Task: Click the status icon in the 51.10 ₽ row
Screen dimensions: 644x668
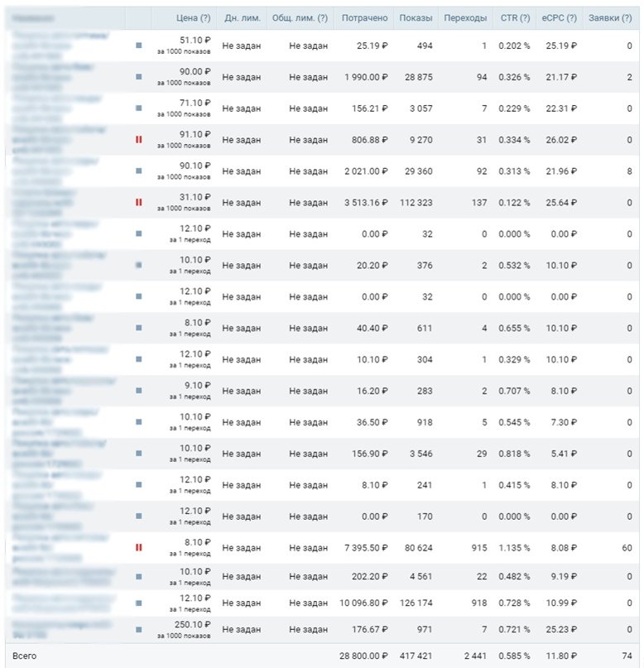Action: (138, 46)
